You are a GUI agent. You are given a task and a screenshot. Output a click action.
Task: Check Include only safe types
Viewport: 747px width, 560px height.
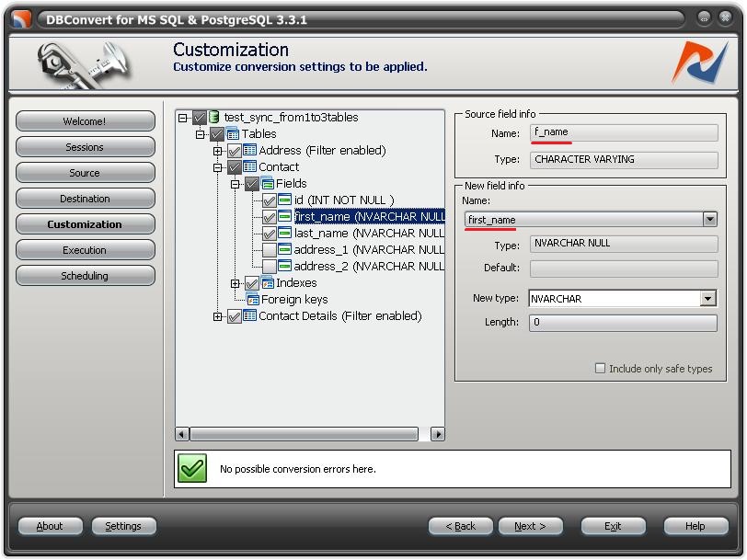coord(600,368)
